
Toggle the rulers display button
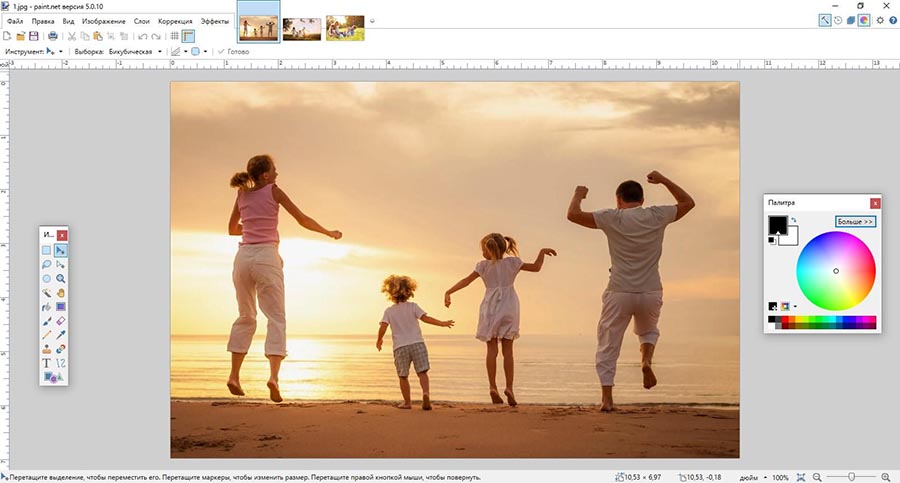pos(188,36)
